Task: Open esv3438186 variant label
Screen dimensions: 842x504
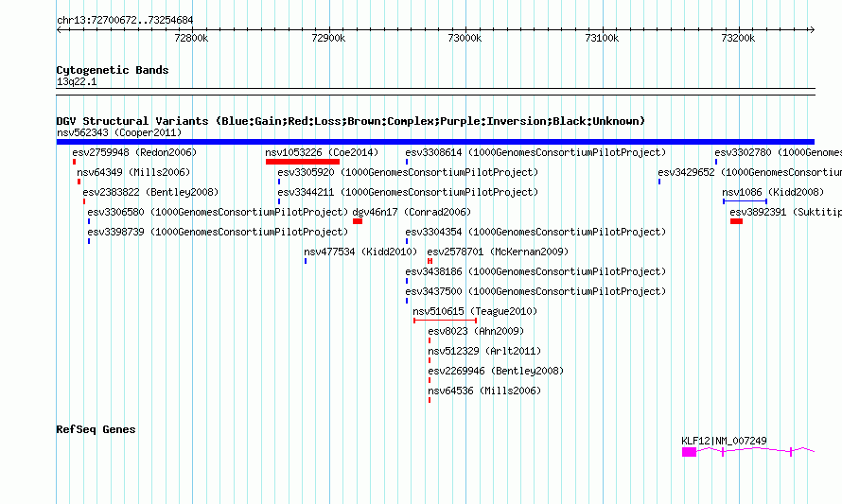Action: click(535, 271)
